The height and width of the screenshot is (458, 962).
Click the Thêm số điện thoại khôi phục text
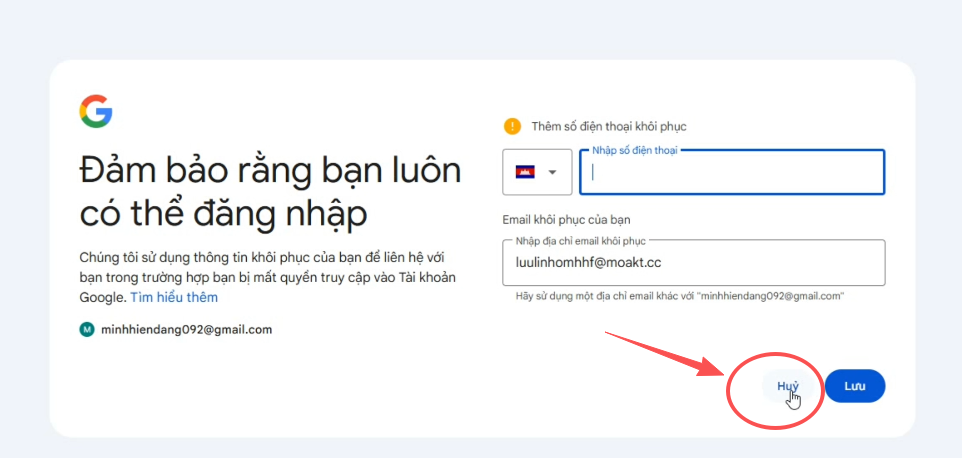click(x=609, y=126)
